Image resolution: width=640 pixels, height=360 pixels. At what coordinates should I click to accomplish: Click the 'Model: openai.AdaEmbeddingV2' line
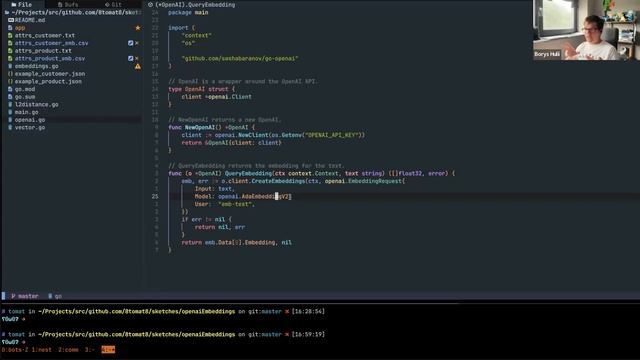point(243,196)
